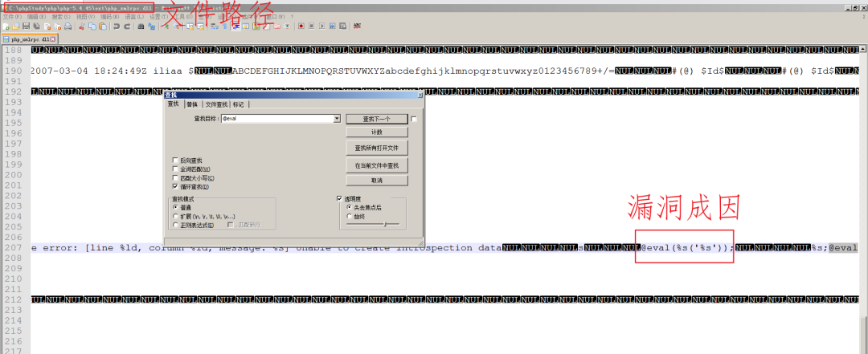The height and width of the screenshot is (354, 868).
Task: Click the Run Macro Multiple Times icon
Action: pos(332,26)
